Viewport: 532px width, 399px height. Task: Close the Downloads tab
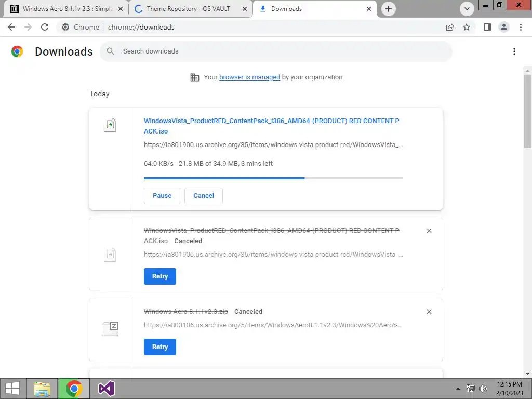tap(369, 9)
